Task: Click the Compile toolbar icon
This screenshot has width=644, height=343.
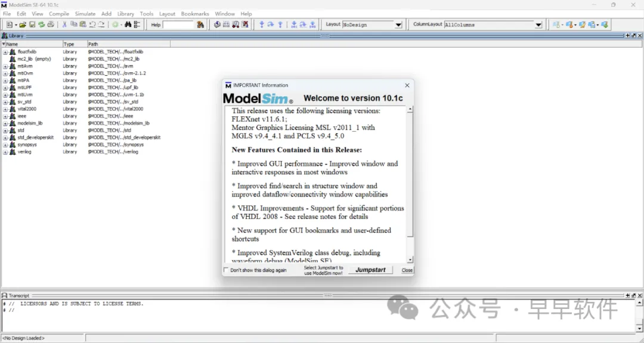Action: coord(217,24)
